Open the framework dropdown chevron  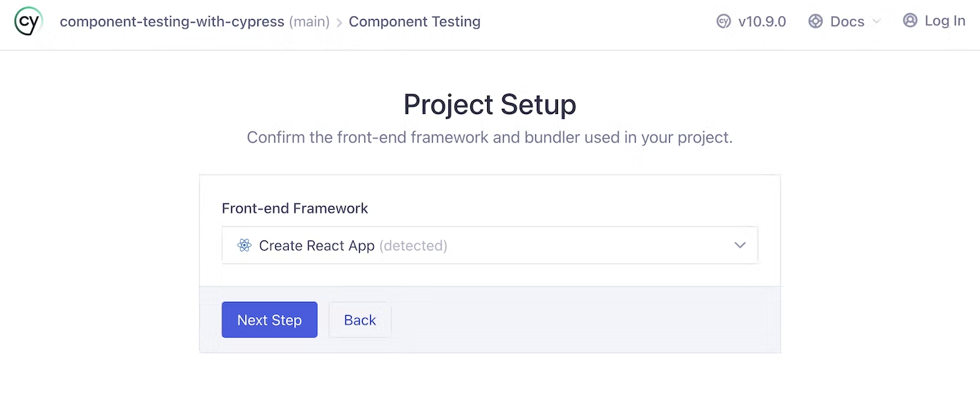[x=740, y=246]
